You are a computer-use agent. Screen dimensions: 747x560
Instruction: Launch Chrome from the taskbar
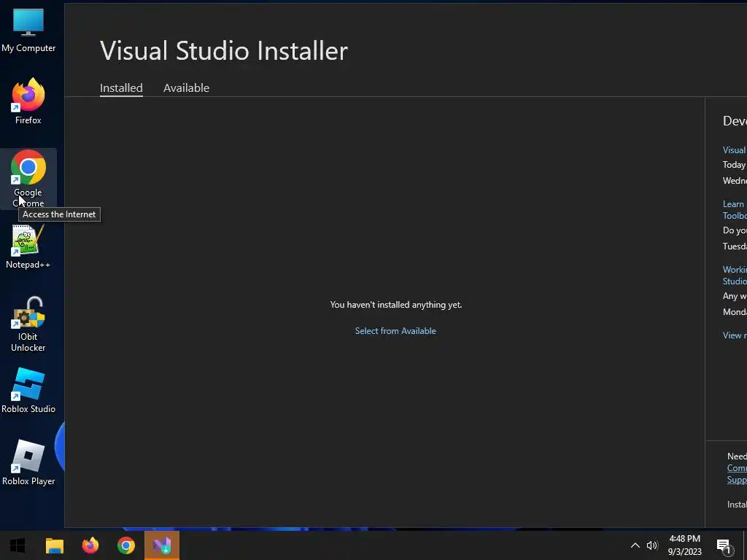tap(126, 545)
